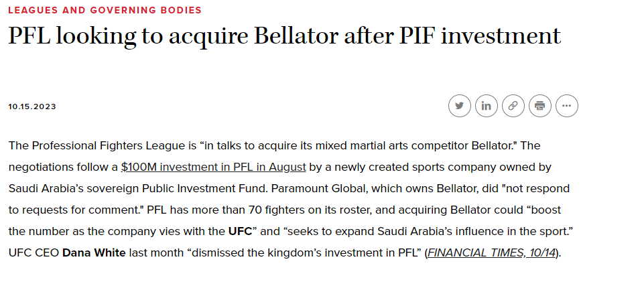Click the bold Dana White name
The height and width of the screenshot is (290, 644).
tap(94, 252)
